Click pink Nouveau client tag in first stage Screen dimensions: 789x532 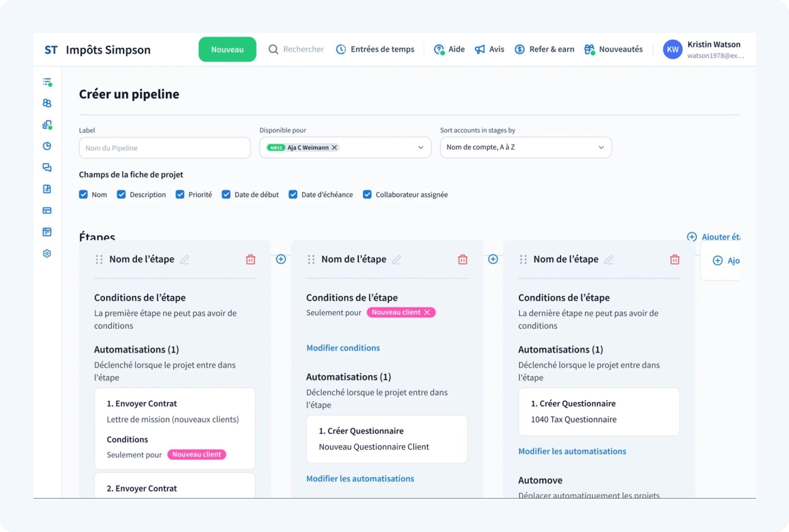coord(196,455)
